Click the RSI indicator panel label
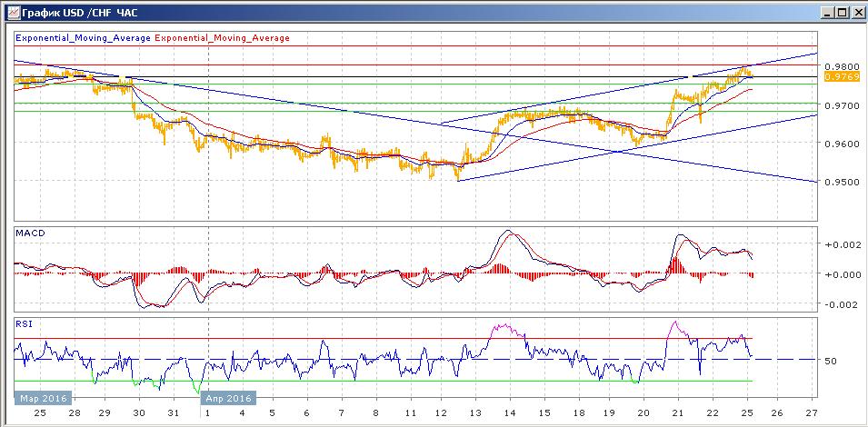The image size is (868, 427). coord(24,323)
